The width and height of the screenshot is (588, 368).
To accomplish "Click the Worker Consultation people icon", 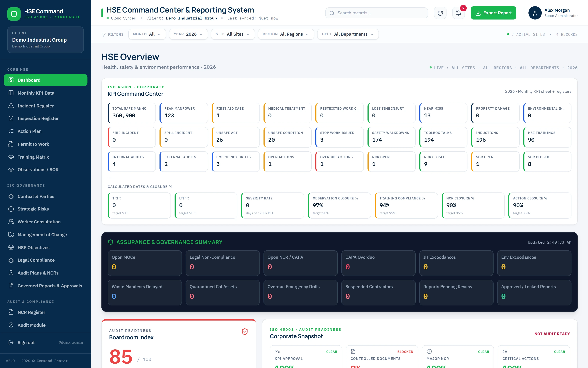I will tap(11, 222).
